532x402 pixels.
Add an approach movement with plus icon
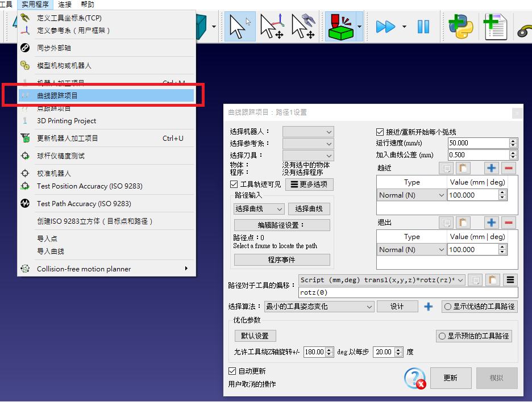[491, 168]
